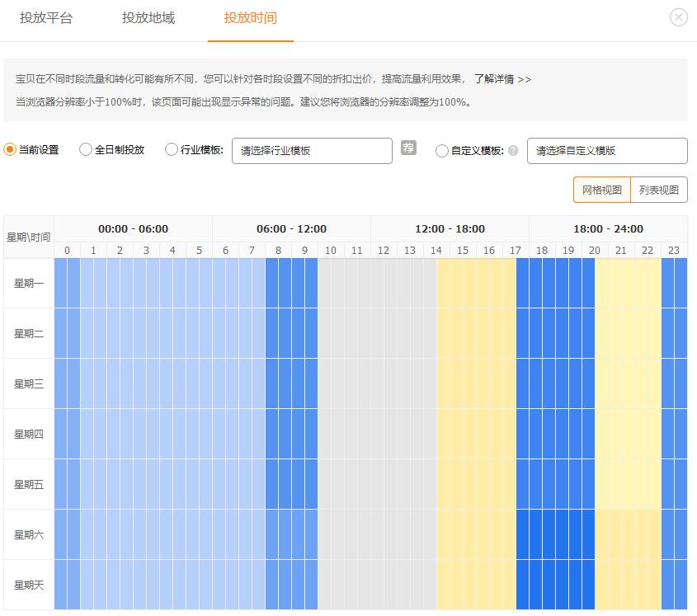This screenshot has width=697, height=616.
Task: Switch to the 投放平台 tab
Action: 46,18
